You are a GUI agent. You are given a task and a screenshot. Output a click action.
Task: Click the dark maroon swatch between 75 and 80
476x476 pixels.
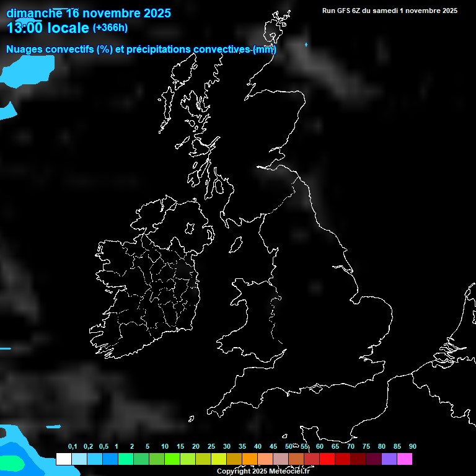tap(373, 459)
